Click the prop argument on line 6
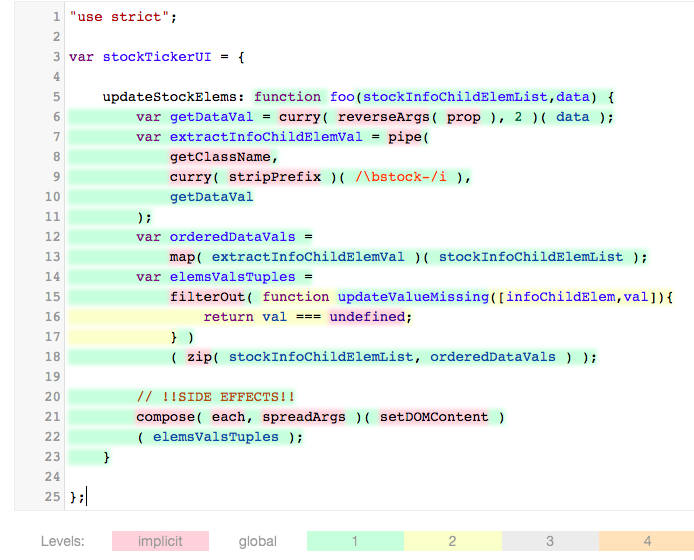 463,117
